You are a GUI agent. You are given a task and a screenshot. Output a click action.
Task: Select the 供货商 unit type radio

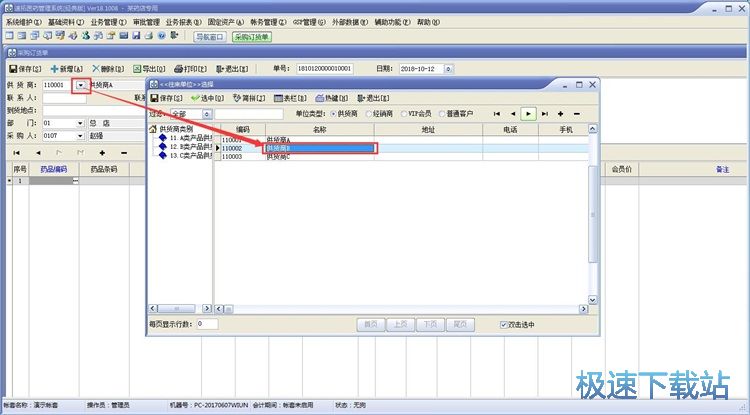pos(333,114)
